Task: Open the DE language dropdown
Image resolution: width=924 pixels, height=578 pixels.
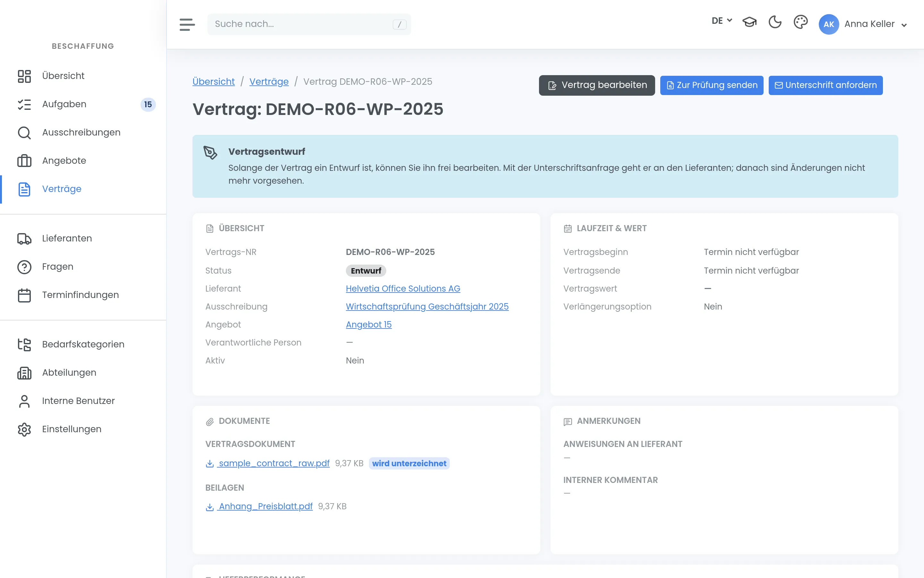Action: 722,21
